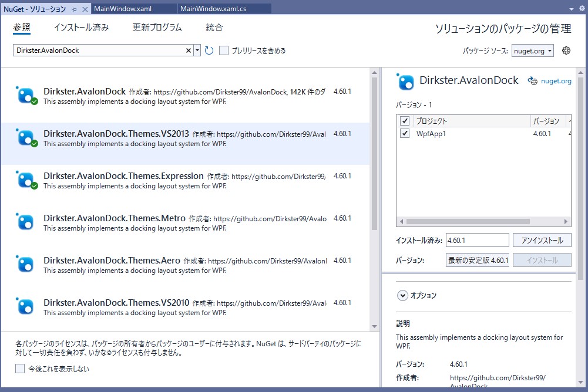This screenshot has height=392, width=588.
Task: Open the MainWindow.xaml.cs document tab
Action: coord(224,9)
